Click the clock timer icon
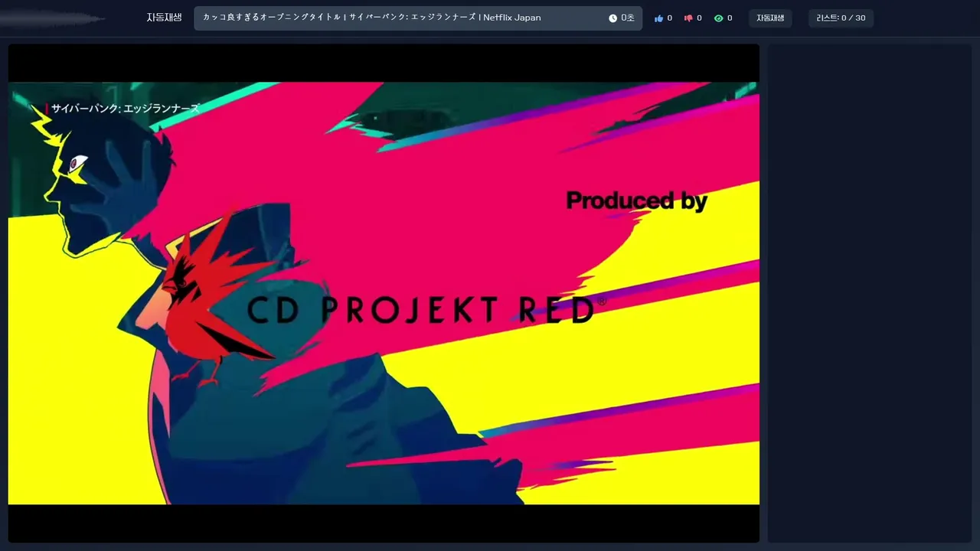The height and width of the screenshot is (551, 980). coord(612,18)
